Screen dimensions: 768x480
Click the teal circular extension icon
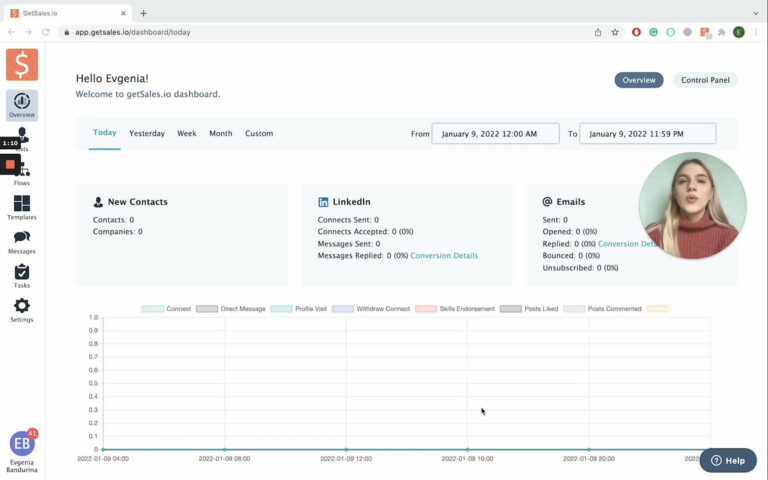[671, 32]
